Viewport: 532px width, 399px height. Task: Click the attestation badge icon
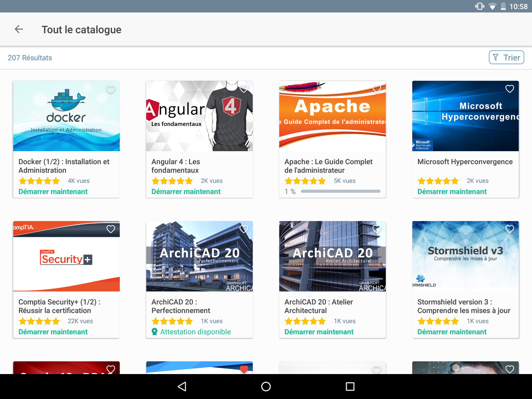point(155,332)
